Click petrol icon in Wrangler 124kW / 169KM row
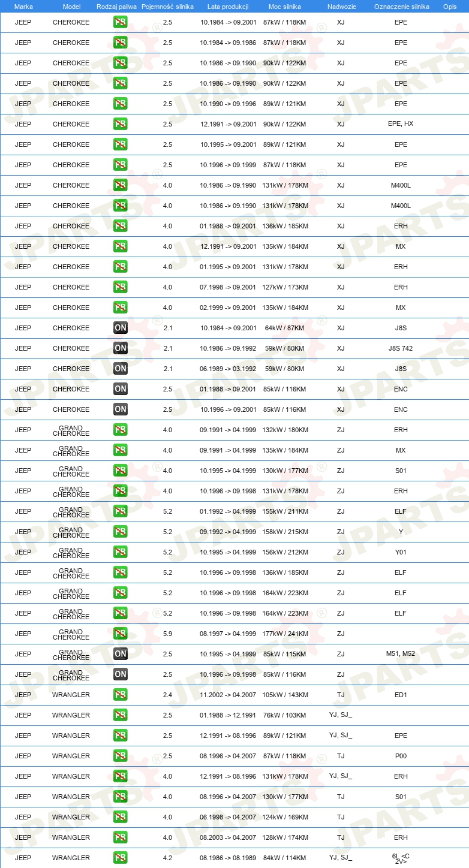This screenshot has width=469, height=868. click(121, 817)
